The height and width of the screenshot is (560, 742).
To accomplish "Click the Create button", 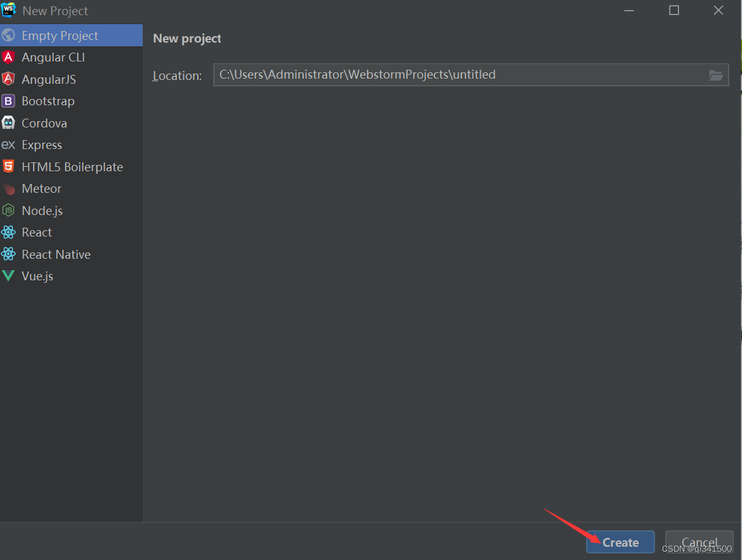I will pos(620,542).
